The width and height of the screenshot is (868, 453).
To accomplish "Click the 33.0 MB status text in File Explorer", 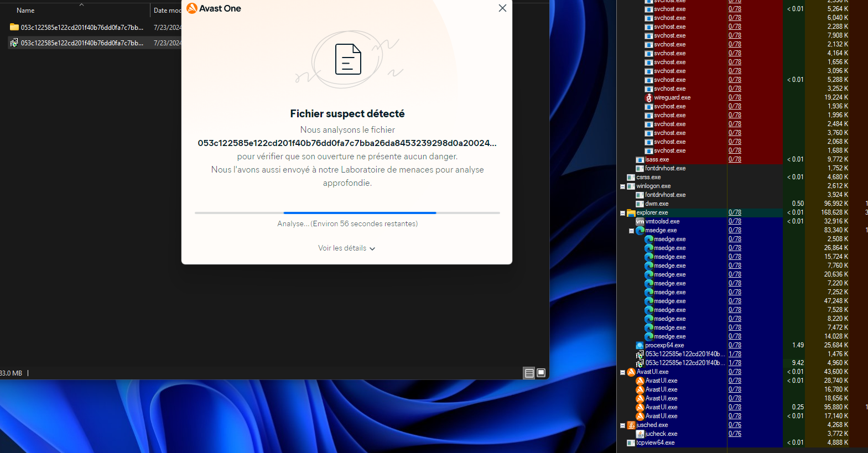I will [x=11, y=373].
